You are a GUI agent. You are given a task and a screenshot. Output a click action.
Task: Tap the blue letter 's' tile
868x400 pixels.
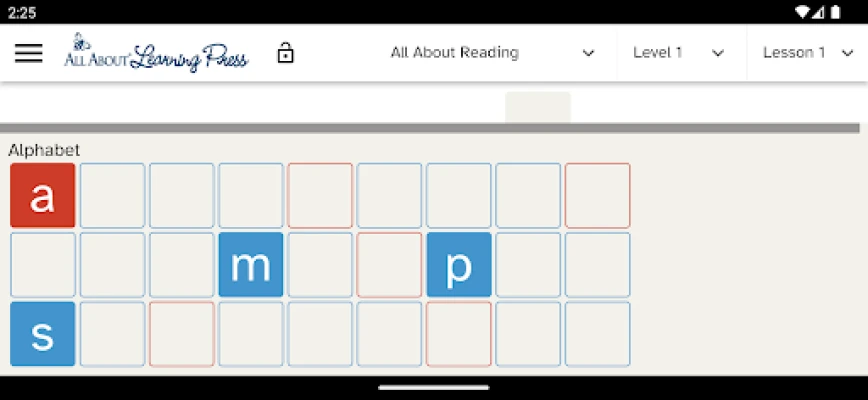click(43, 334)
